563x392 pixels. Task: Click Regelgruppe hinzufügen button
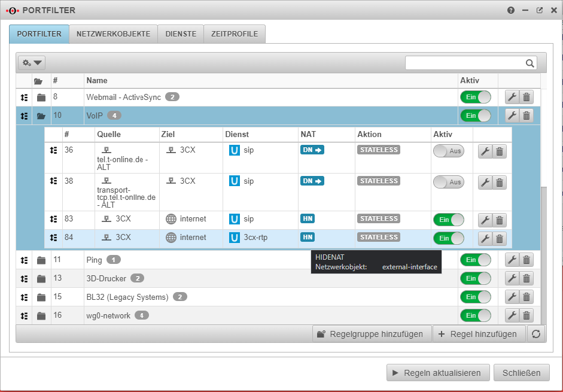pos(372,334)
